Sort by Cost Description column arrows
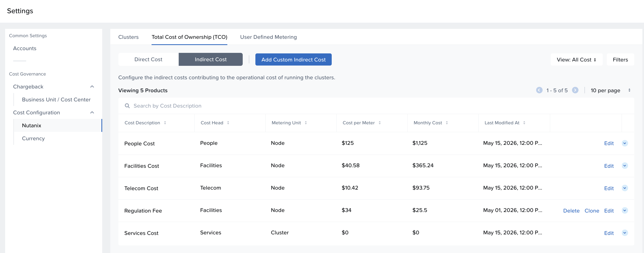This screenshot has width=644, height=253. [165, 123]
